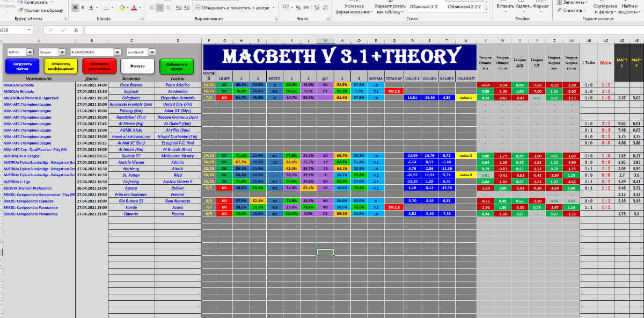The image size is (644, 318).
Task: Click the fill color bucket icon
Action: [x=122, y=8]
